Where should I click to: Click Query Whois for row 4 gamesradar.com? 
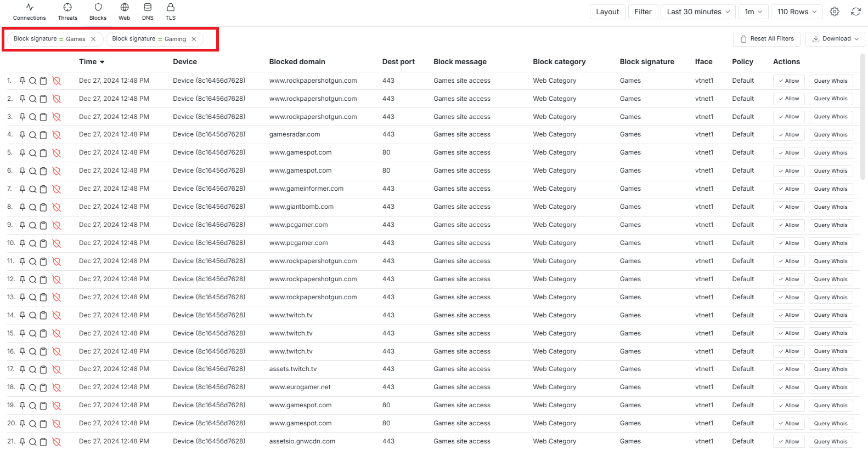tap(831, 135)
